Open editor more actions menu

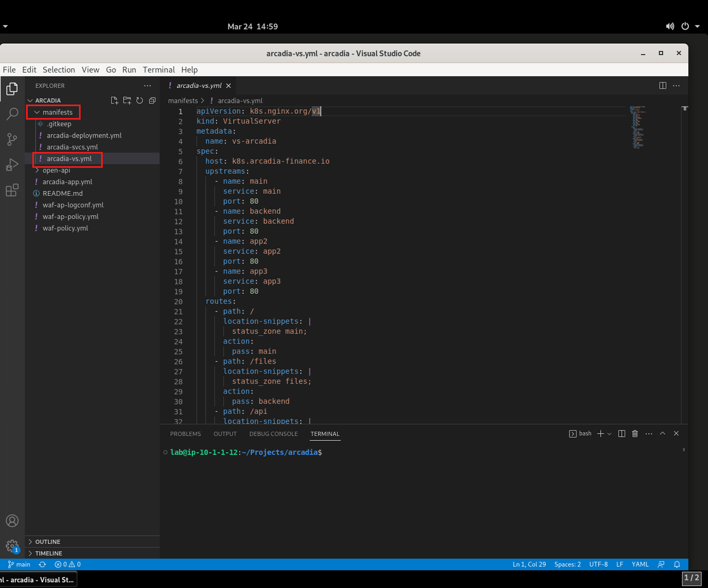676,86
